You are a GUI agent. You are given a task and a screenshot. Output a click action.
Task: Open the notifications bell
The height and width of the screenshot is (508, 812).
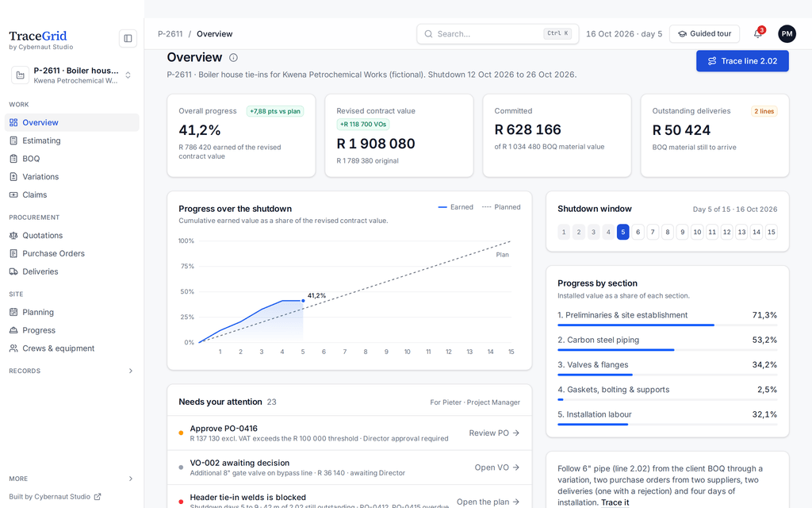click(757, 33)
